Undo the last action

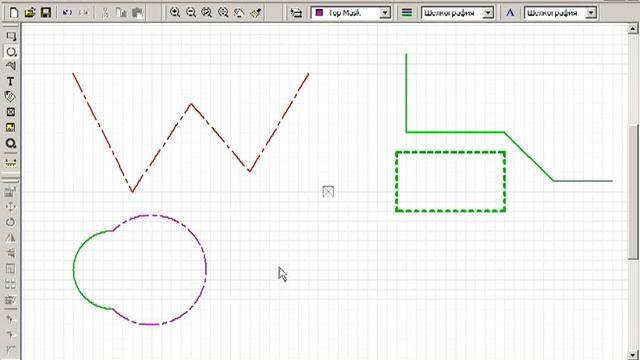(x=67, y=13)
